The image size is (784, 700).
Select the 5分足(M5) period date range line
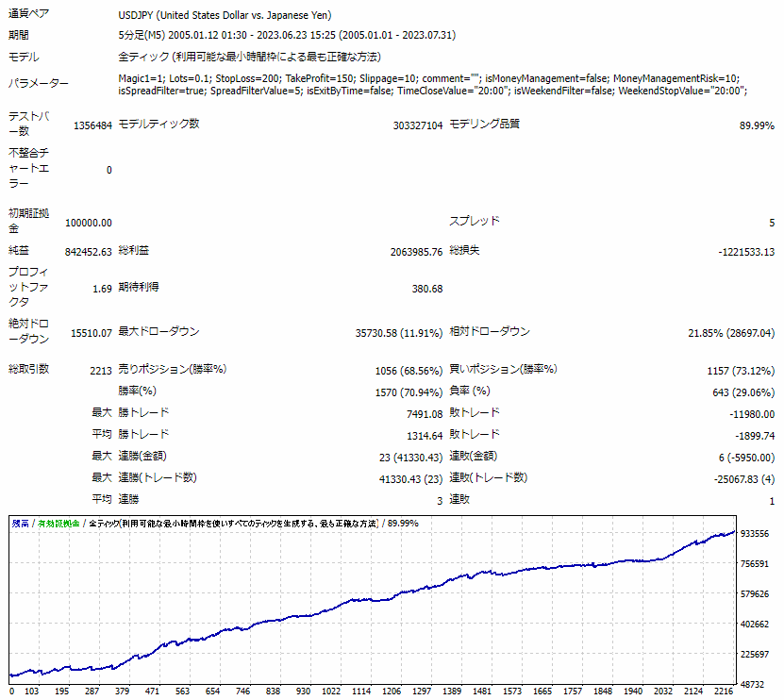tap(287, 36)
